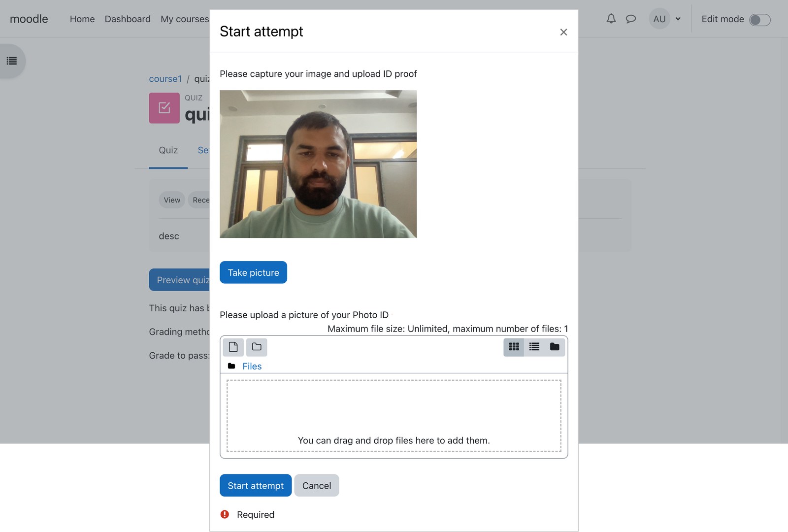The height and width of the screenshot is (532, 788).
Task: Click 'Please upload a picture of your Photo ID' label
Action: 304,315
